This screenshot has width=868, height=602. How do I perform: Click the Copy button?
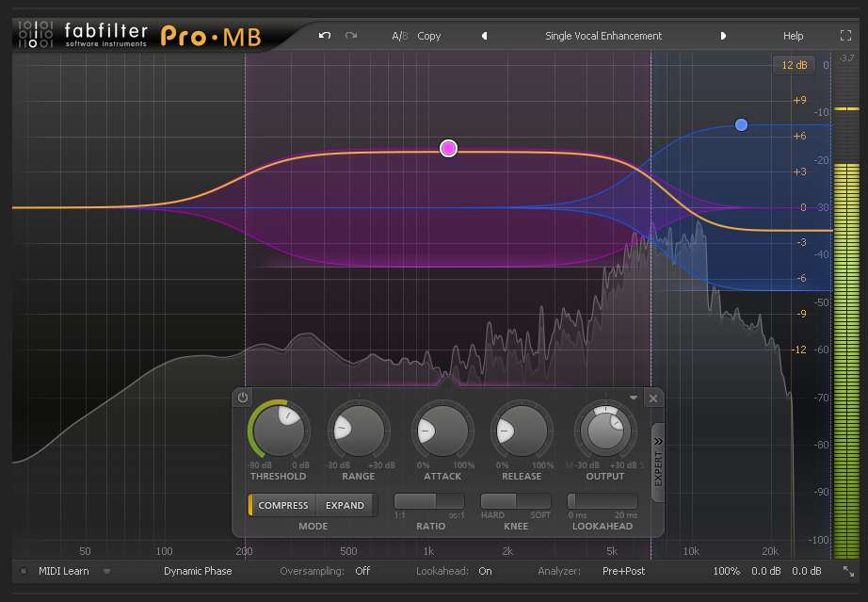(429, 36)
